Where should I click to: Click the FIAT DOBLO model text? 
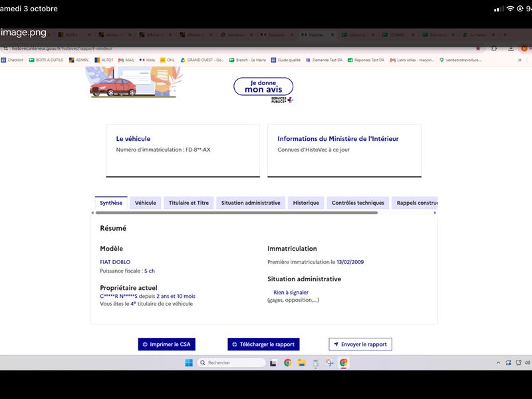point(115,262)
